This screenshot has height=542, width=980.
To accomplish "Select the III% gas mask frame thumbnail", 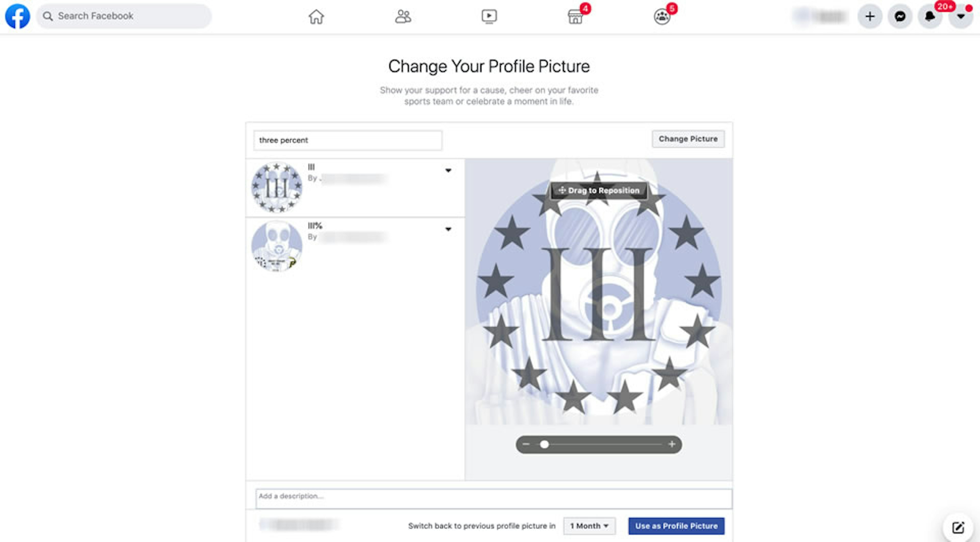I will pyautogui.click(x=277, y=246).
